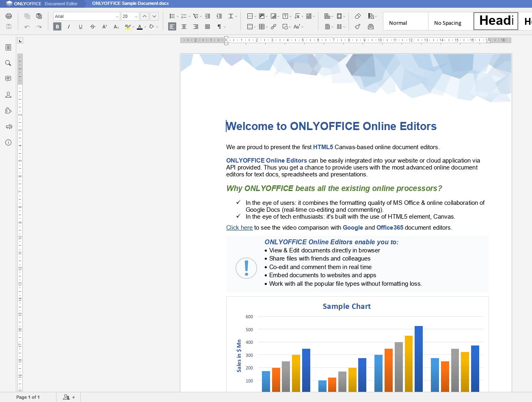532x402 pixels.
Task: Toggle Underline formatting
Action: (80, 27)
